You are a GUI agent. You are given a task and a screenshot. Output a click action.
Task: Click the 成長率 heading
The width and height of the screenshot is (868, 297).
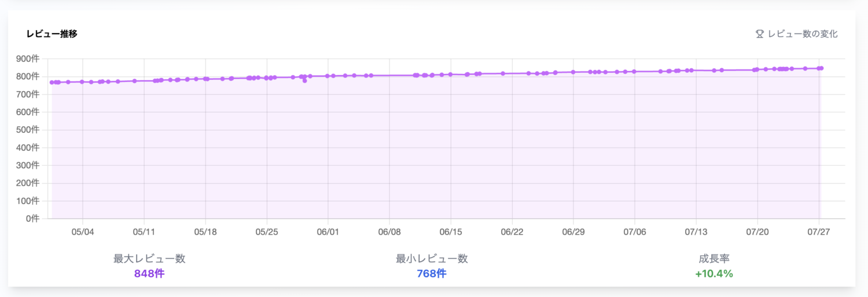click(x=714, y=259)
